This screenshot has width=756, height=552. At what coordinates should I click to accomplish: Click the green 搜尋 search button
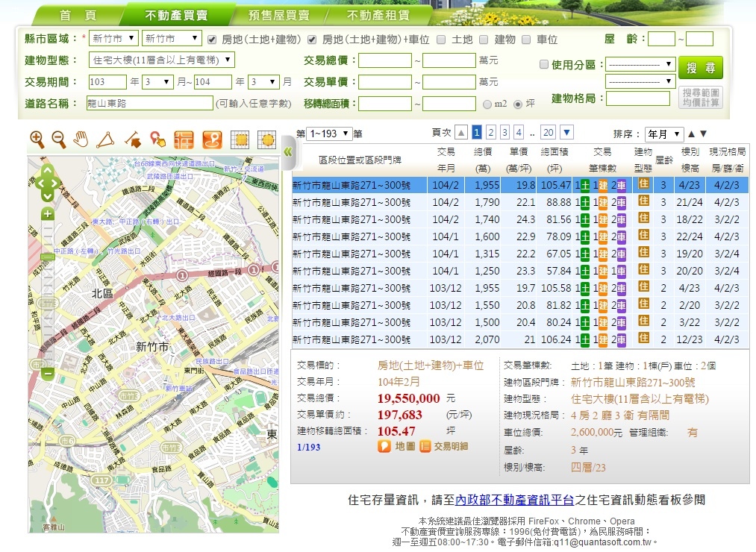(700, 68)
